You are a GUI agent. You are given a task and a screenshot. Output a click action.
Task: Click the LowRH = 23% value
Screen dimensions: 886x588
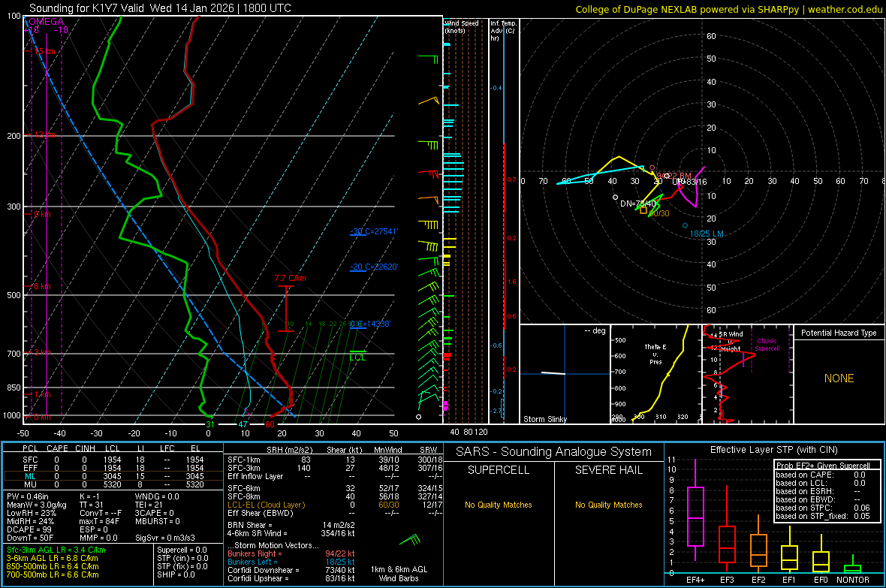32,513
